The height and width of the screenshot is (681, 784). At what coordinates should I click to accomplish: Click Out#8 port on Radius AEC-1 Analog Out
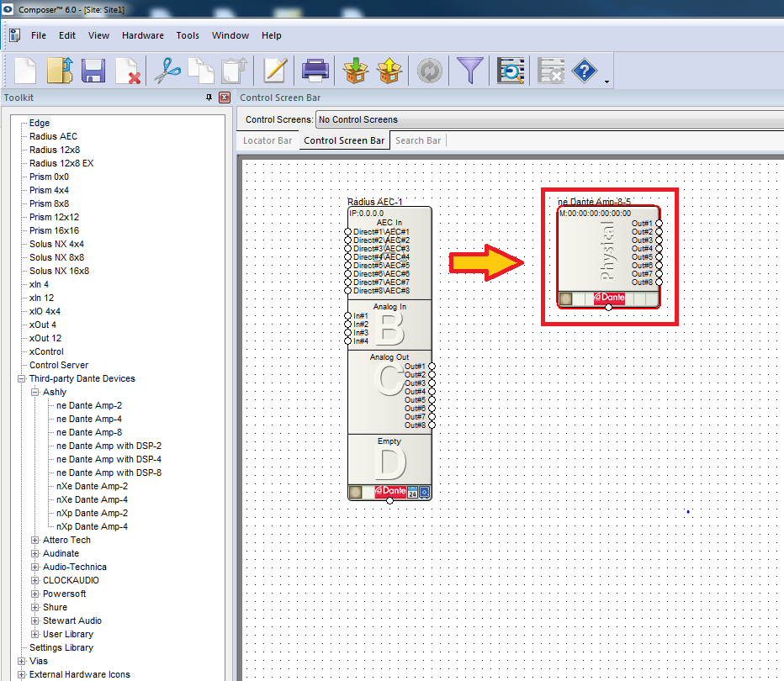coord(432,425)
